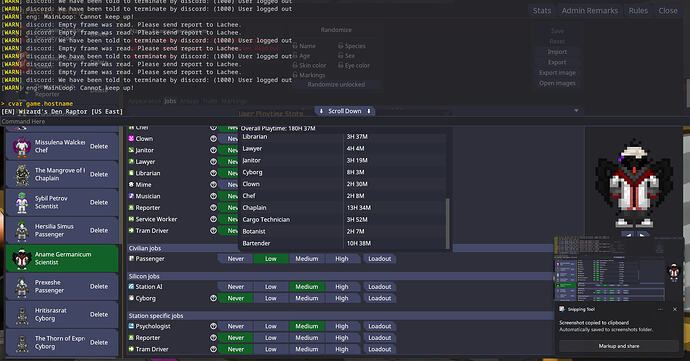Click the Station AI job icon
This screenshot has width=690, height=361.
131,286
